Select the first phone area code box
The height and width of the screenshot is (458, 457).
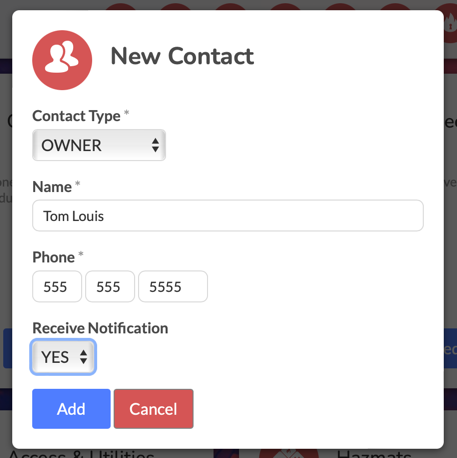57,286
